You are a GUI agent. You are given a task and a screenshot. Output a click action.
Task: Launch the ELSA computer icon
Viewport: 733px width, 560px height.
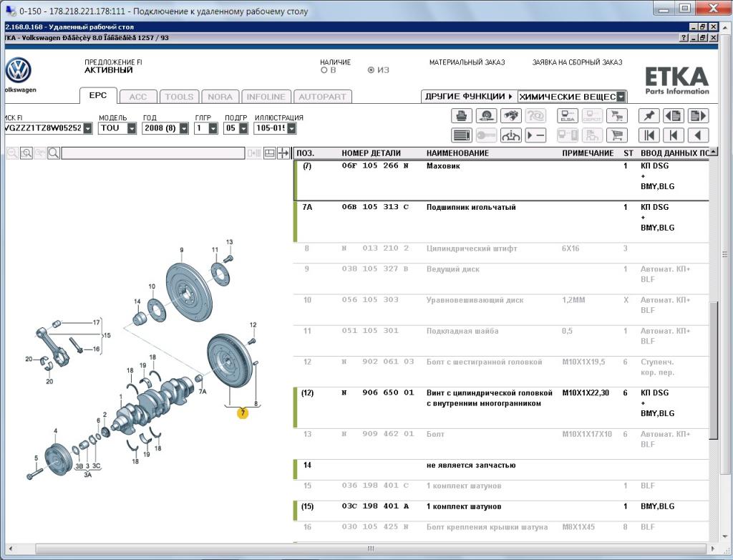(568, 115)
